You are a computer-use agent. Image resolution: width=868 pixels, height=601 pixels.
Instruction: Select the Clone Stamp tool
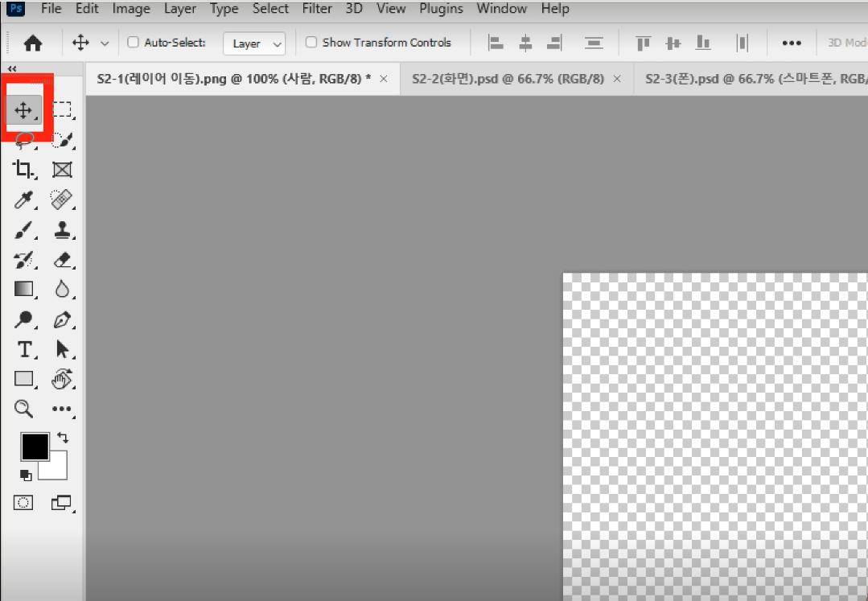coord(62,229)
